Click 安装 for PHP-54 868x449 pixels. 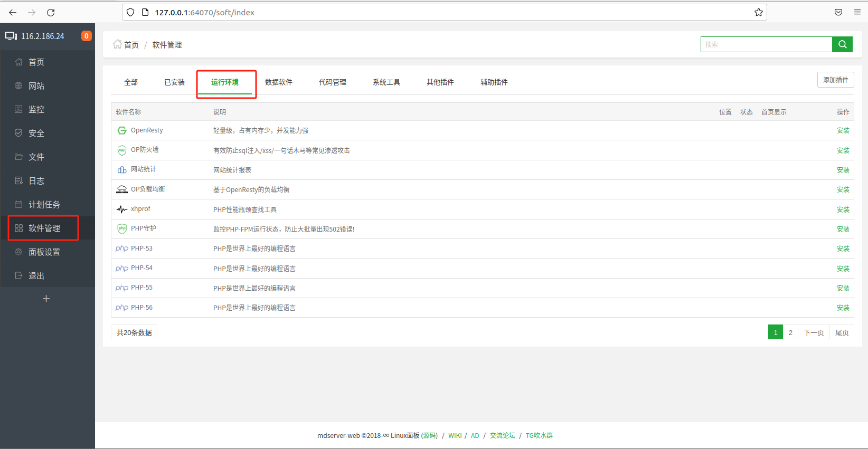click(x=843, y=269)
